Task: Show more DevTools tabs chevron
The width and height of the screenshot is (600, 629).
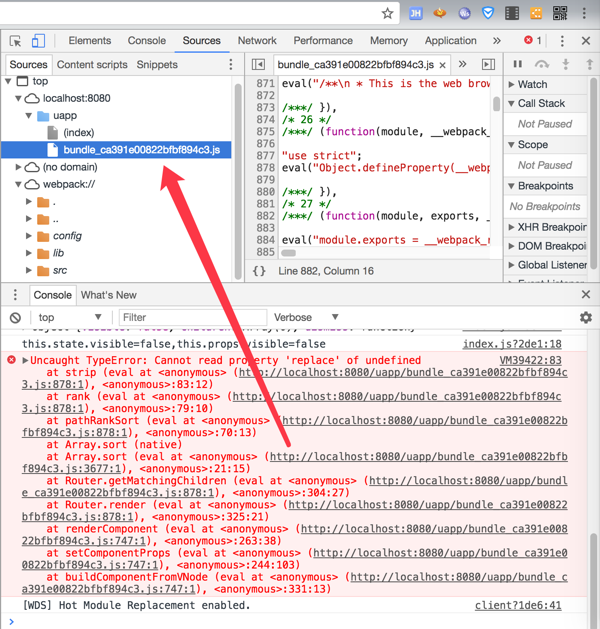Action: [x=497, y=41]
